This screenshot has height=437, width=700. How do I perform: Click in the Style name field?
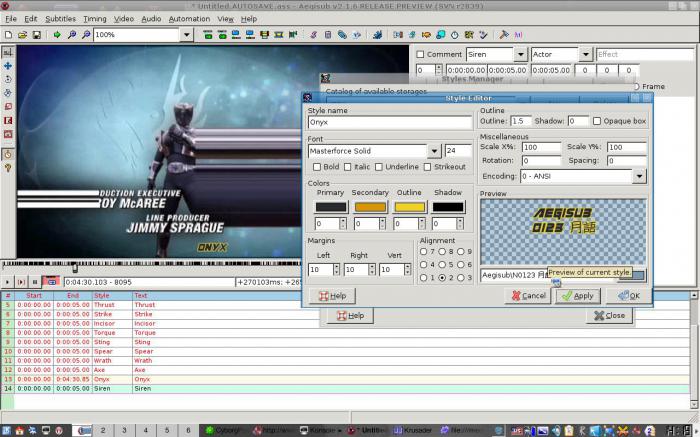pyautogui.click(x=390, y=122)
